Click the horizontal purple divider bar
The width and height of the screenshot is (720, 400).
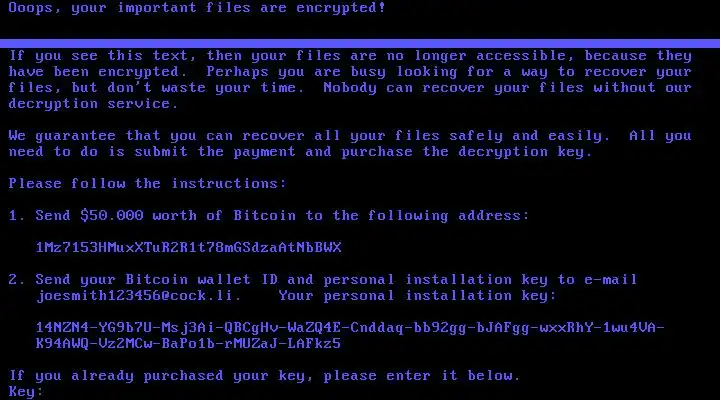tap(360, 44)
